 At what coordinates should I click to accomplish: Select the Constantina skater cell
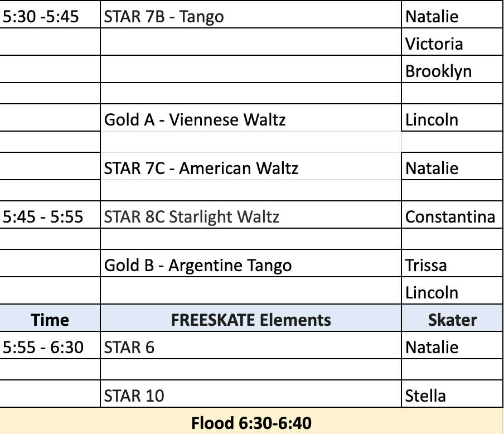[x=452, y=215]
